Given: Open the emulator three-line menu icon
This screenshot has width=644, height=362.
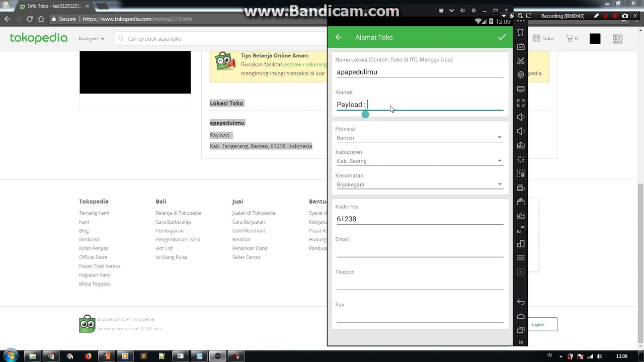Looking at the screenshot, I should [521, 258].
